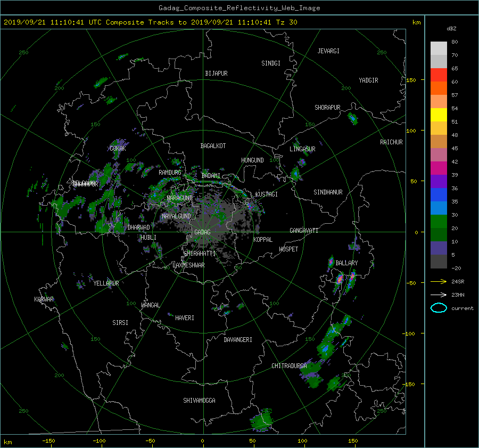The width and height of the screenshot is (479, 448).
Task: Click the dBZ legend heading
Action: click(451, 29)
